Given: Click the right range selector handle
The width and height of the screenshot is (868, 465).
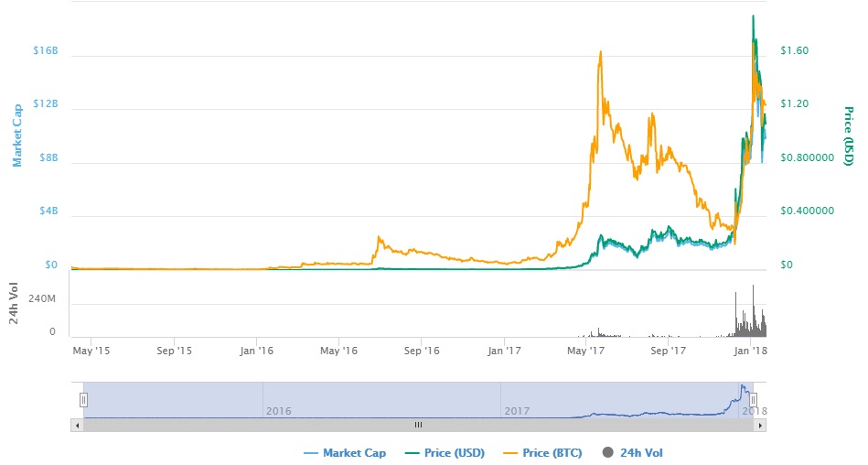Looking at the screenshot, I should pos(754,400).
